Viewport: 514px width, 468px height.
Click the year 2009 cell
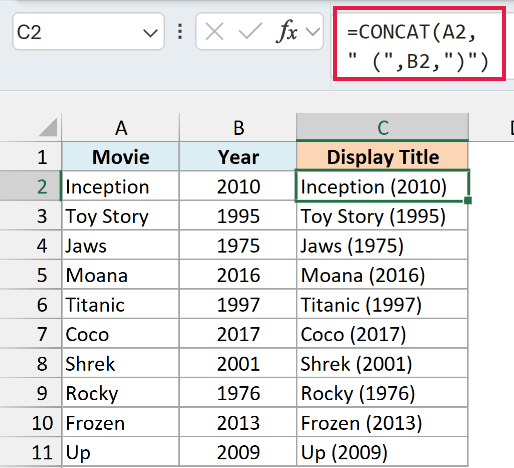tap(238, 452)
